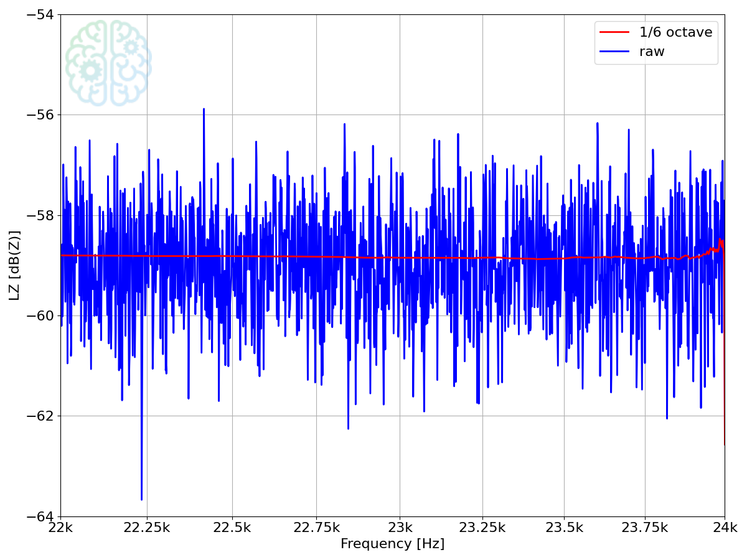
Task: Click the 22.75k x-axis tick label
Action: click(x=316, y=528)
